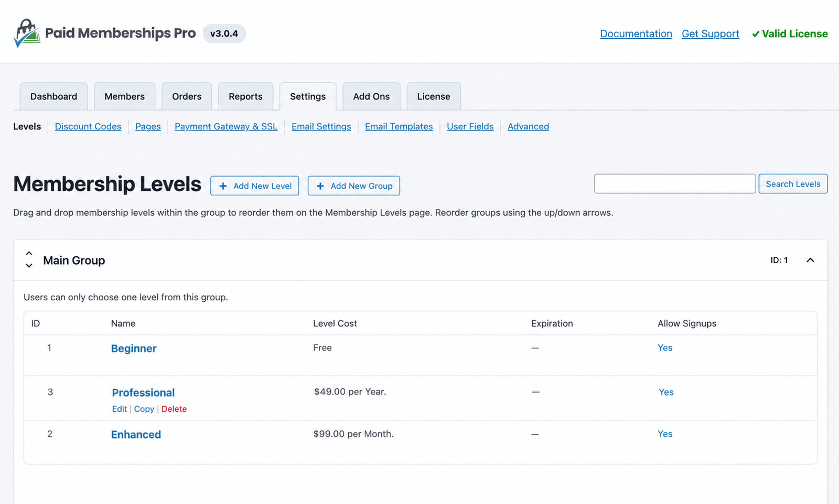Go to Advanced settings
Viewport: 839px width, 504px height.
pyautogui.click(x=528, y=126)
